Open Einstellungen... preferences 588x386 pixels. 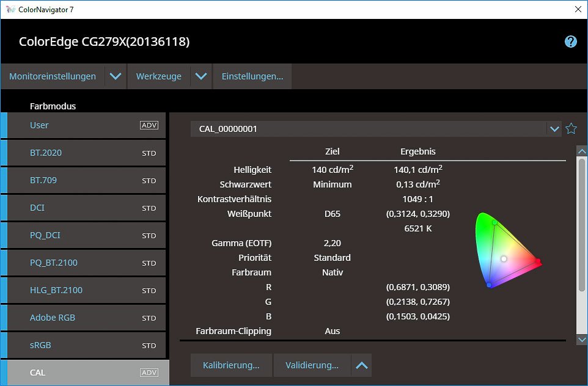point(252,76)
